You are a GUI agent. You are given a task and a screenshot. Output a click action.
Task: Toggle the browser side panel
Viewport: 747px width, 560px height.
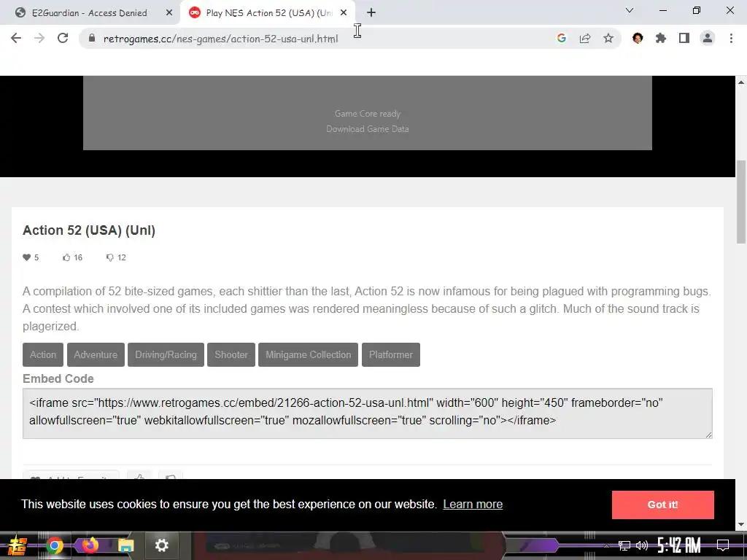tap(684, 38)
